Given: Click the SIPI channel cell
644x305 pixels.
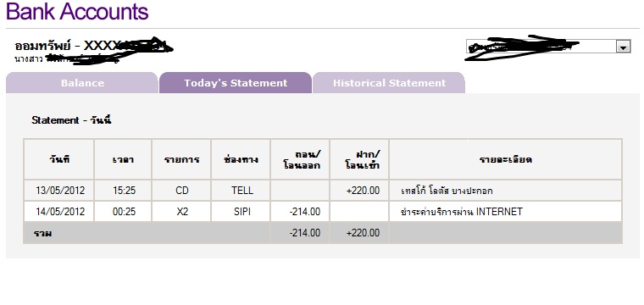Looking at the screenshot, I should [x=241, y=212].
